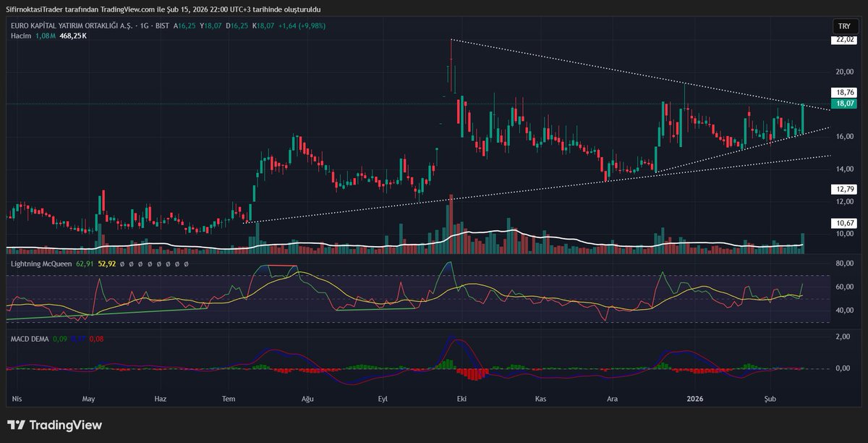Viewport: 868px width, 443px height.
Task: Click the MACD DEMA green value 0,09
Action: tap(61, 339)
